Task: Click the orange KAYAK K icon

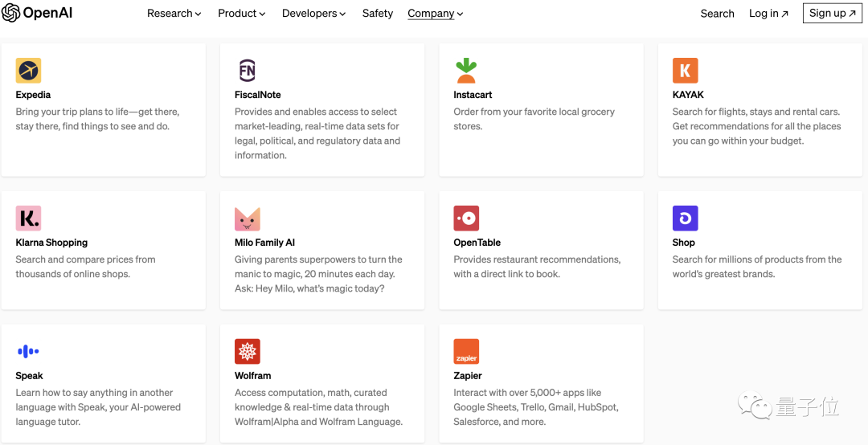Action: click(685, 71)
